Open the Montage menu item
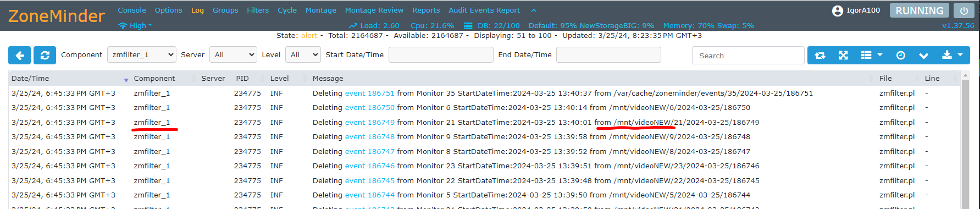Image resolution: width=980 pixels, height=209 pixels. (x=321, y=10)
